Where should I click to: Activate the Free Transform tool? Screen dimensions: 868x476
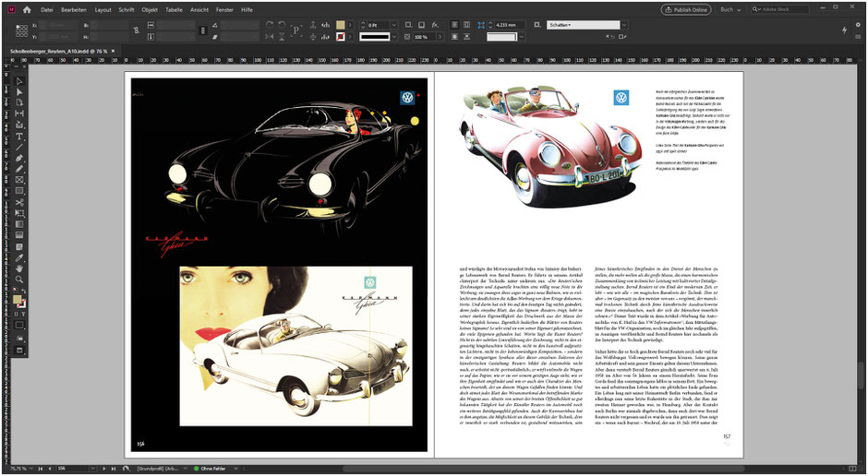coord(19,213)
